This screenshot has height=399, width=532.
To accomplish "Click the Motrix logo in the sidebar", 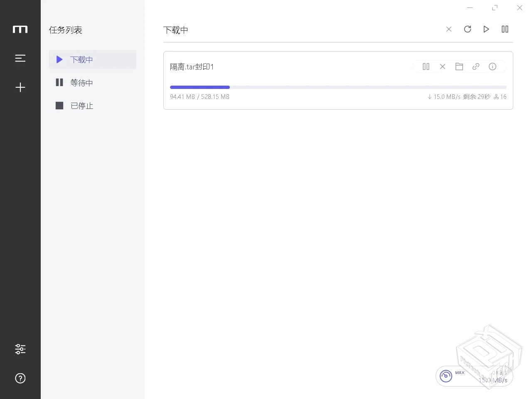I will (x=20, y=30).
